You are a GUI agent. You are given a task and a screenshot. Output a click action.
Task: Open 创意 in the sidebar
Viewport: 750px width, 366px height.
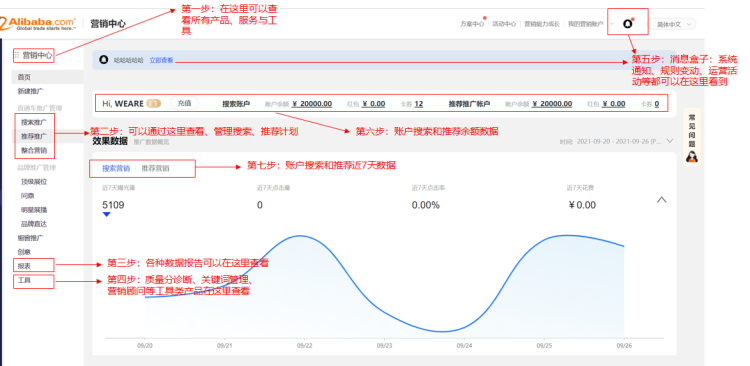pos(24,252)
